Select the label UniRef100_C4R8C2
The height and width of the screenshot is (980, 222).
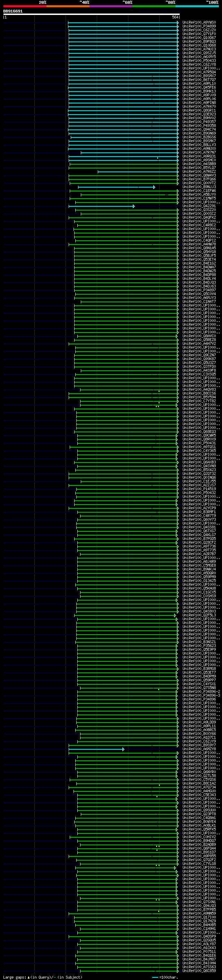pyautogui.click(x=199, y=225)
